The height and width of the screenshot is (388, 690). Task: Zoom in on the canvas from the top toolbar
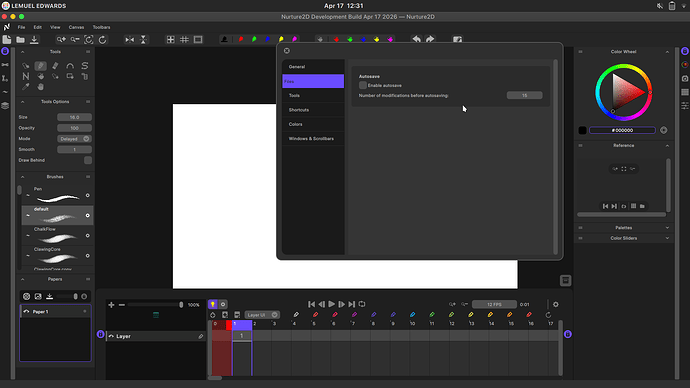[61, 40]
